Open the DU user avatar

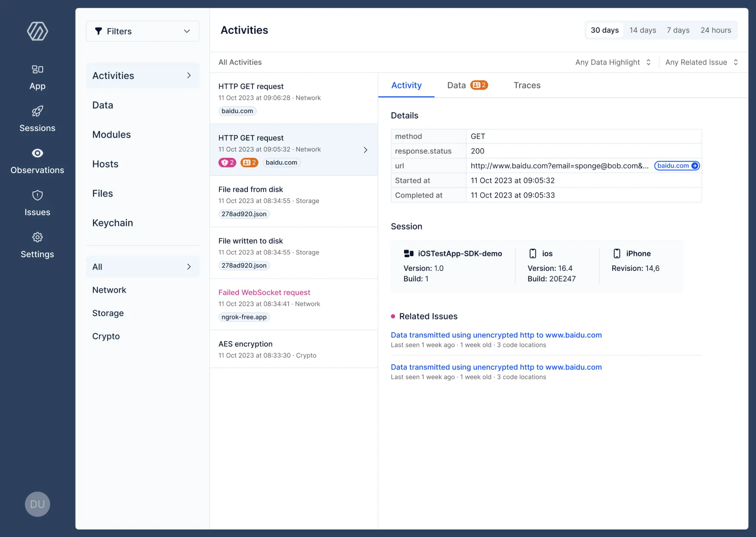coord(37,504)
